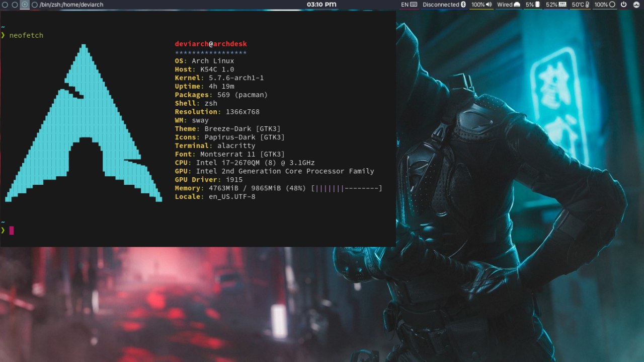Image resolution: width=644 pixels, height=362 pixels.
Task: Switch to the second workspace circle
Action: pos(15,5)
